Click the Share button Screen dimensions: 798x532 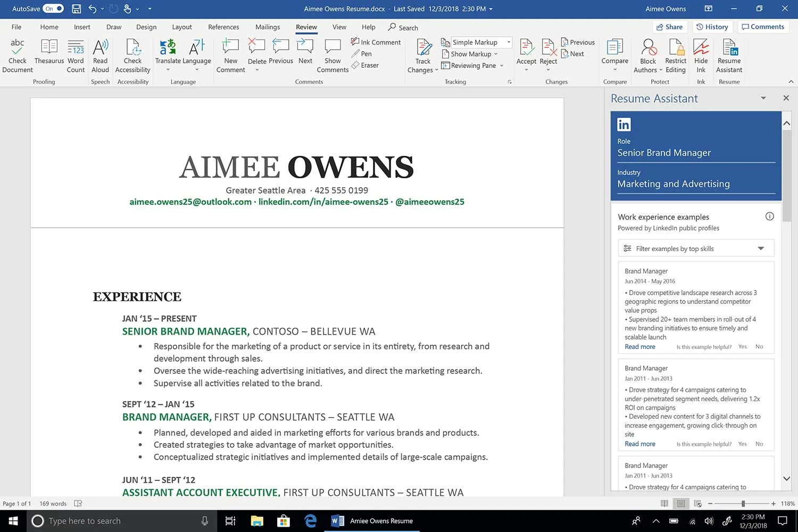[x=670, y=27]
